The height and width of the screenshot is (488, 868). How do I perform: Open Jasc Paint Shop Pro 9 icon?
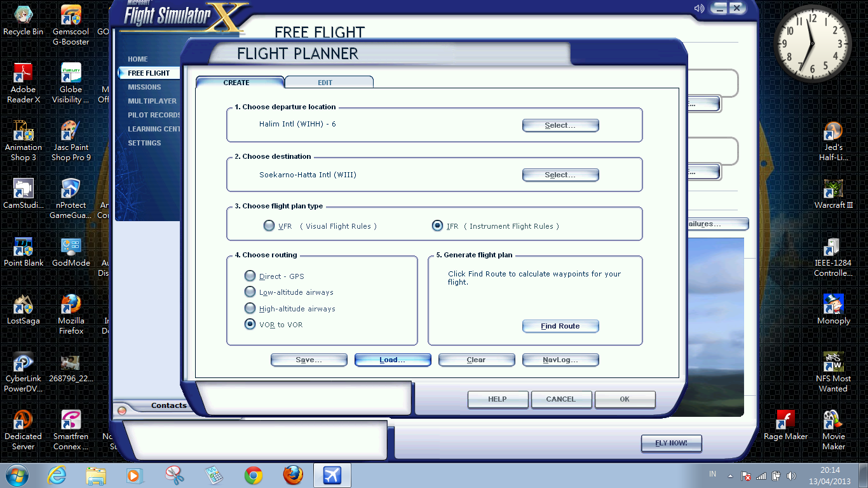click(x=71, y=141)
